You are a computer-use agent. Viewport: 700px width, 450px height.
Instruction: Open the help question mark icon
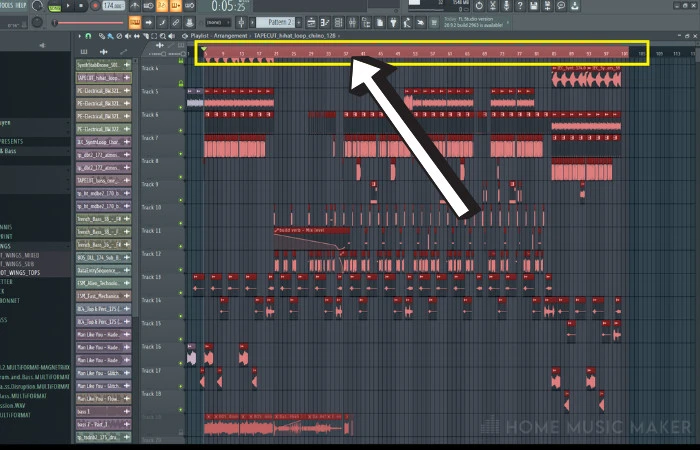520,6
